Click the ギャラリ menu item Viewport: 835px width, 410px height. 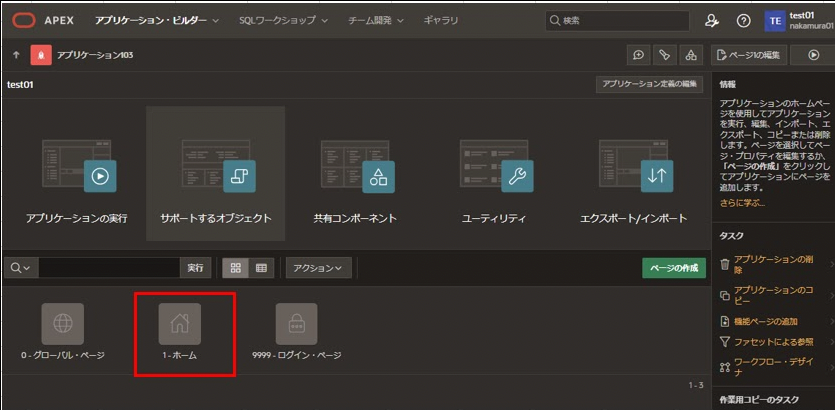(442, 20)
